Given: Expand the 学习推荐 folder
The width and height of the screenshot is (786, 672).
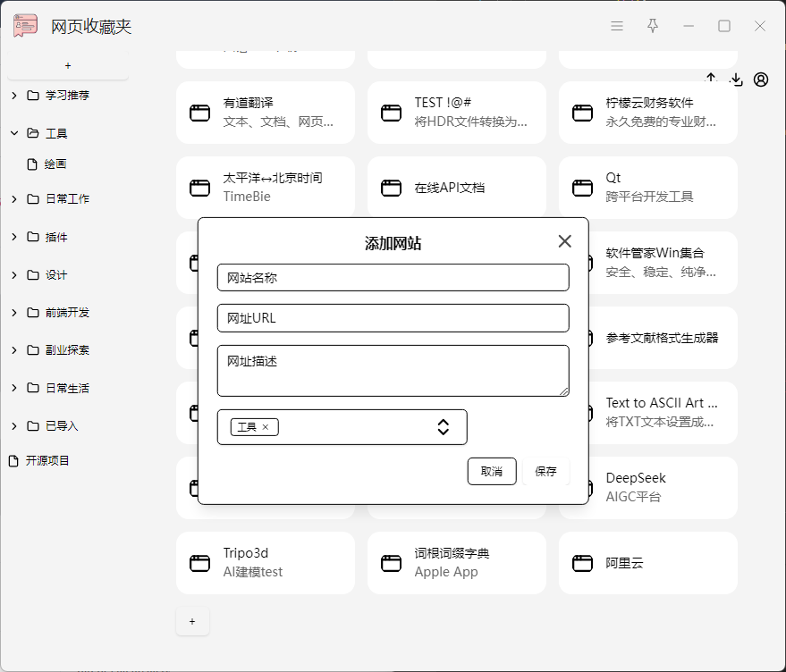Looking at the screenshot, I should [x=14, y=96].
